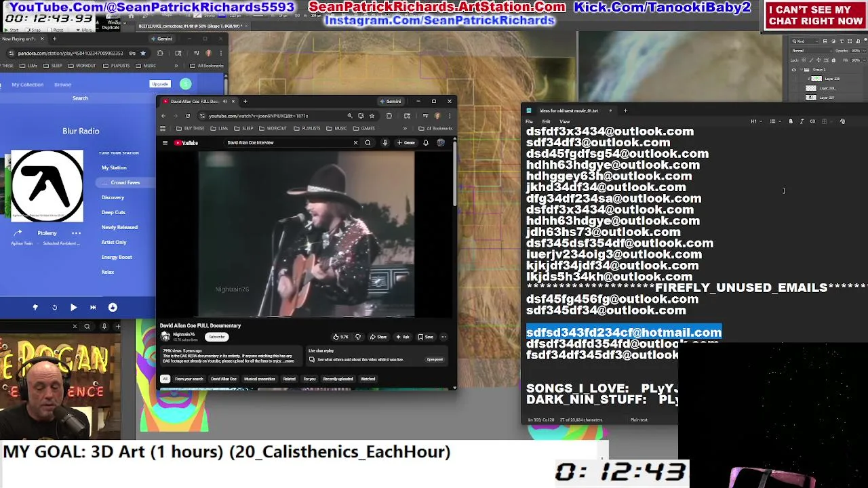Select David Allan Coe chip
Viewport: 868px width, 488px height.
224,379
